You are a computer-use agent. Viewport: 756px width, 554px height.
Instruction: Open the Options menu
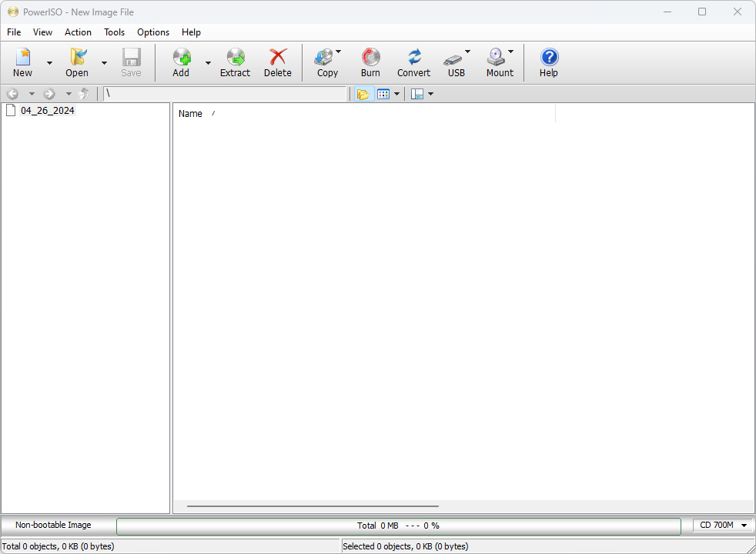pyautogui.click(x=153, y=32)
